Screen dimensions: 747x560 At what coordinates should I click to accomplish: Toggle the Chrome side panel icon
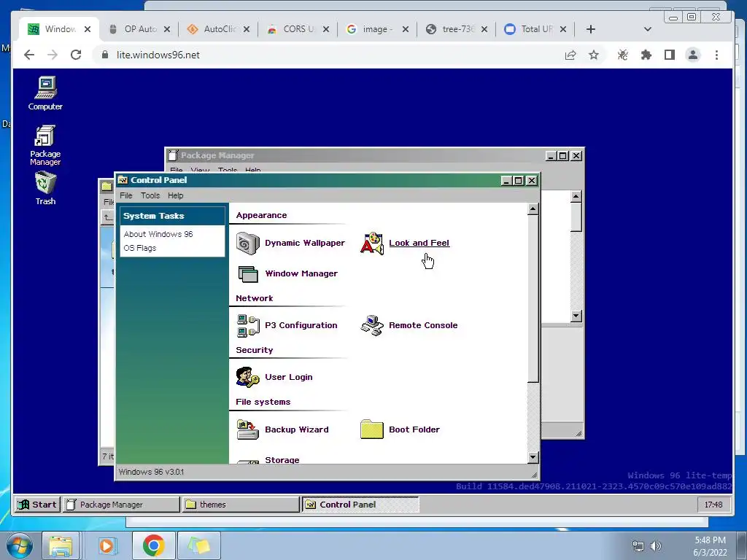[670, 55]
